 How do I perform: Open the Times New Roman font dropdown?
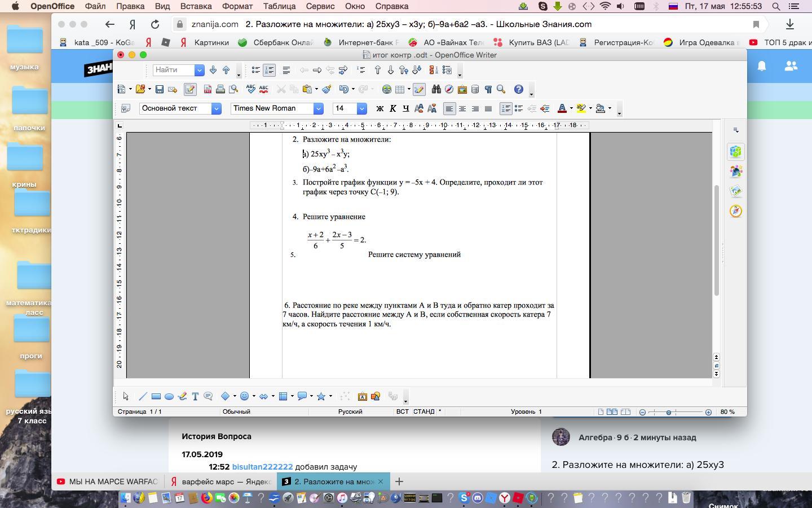point(318,108)
